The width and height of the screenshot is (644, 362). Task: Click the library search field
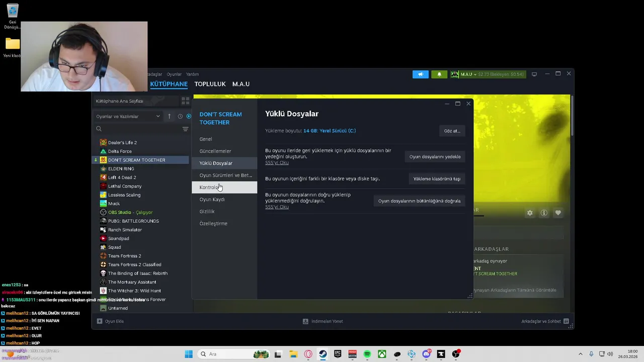click(137, 129)
